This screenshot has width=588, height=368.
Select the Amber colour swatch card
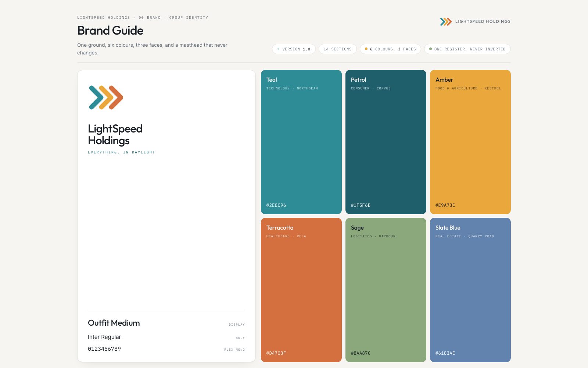470,142
